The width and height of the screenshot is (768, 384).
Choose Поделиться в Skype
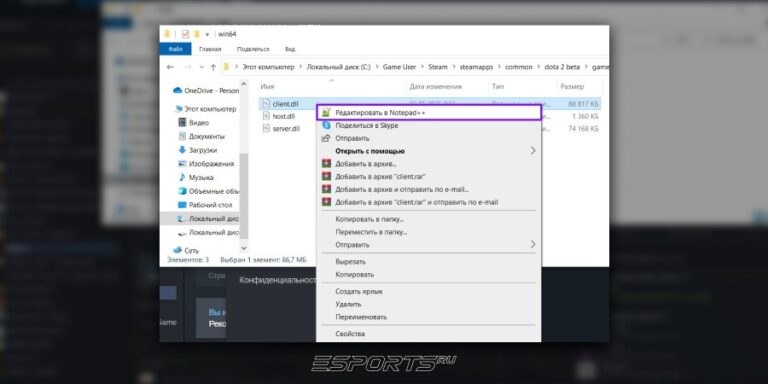(x=429, y=125)
